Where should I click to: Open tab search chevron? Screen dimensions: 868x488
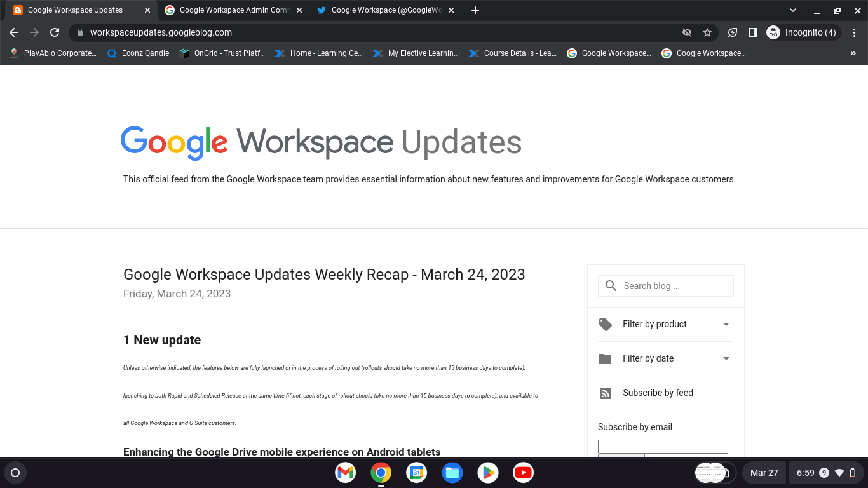793,10
